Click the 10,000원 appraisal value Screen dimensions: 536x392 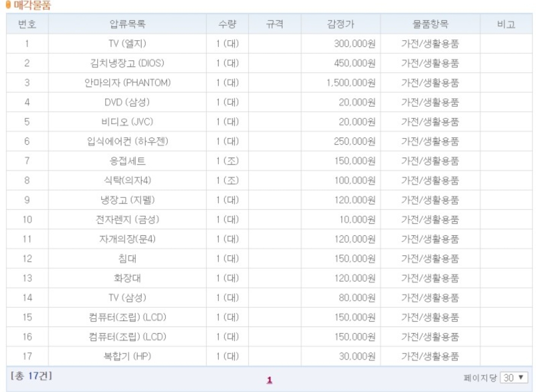coord(357,219)
